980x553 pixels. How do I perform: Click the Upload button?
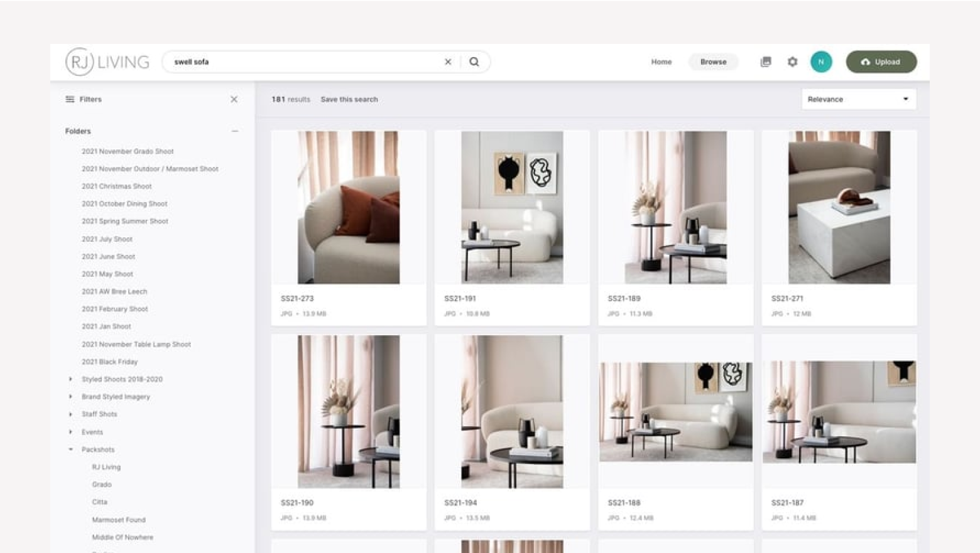[881, 62]
